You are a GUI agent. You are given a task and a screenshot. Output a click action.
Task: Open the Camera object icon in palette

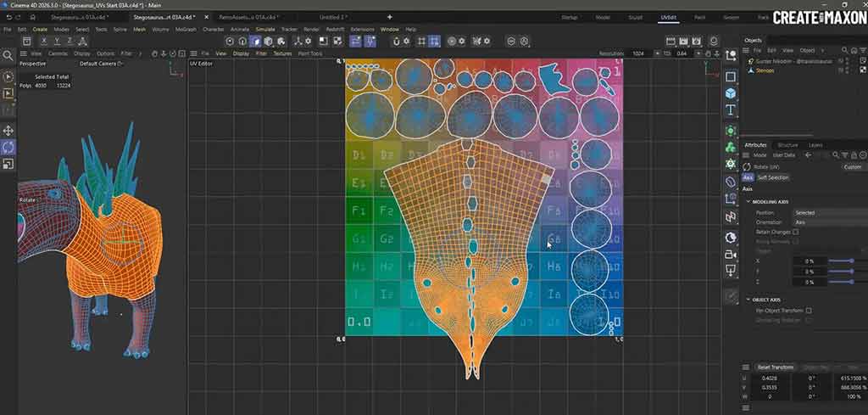pyautogui.click(x=731, y=255)
